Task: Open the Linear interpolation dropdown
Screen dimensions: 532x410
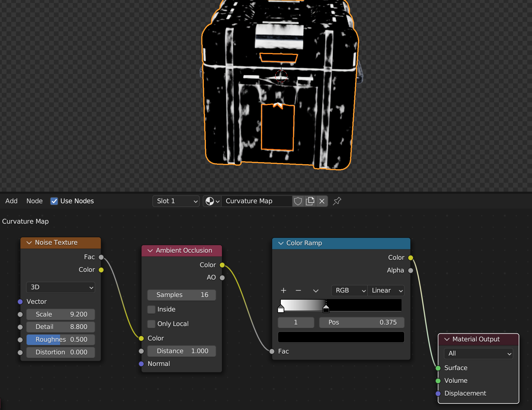Action: 386,290
